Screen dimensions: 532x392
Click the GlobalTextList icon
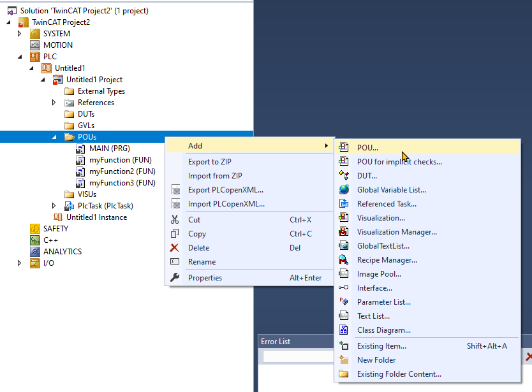click(343, 245)
